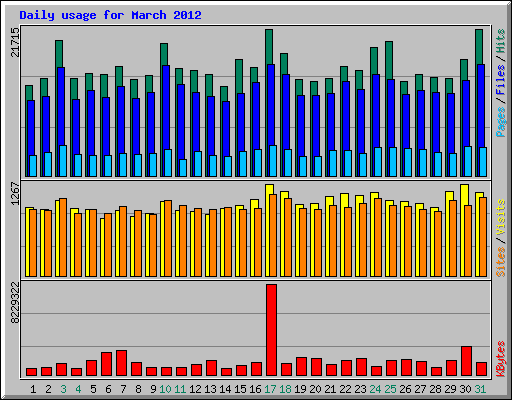The image size is (512, 400).
Task: Click green day label 3 on the x-axis
Action: coord(63,389)
